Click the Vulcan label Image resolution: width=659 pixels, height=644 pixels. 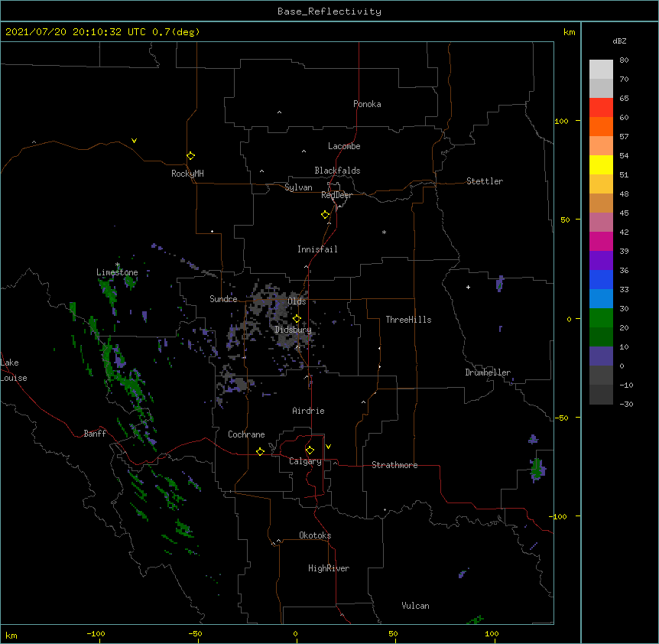pos(415,606)
